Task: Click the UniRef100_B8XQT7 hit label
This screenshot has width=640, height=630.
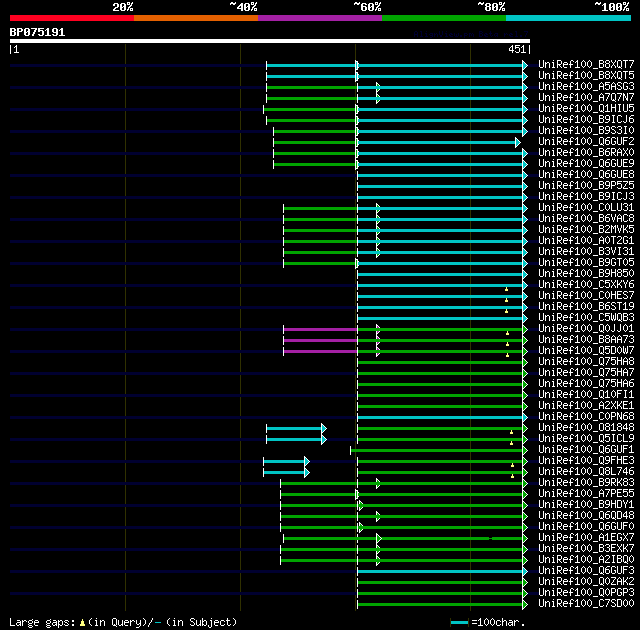Action: pos(586,64)
